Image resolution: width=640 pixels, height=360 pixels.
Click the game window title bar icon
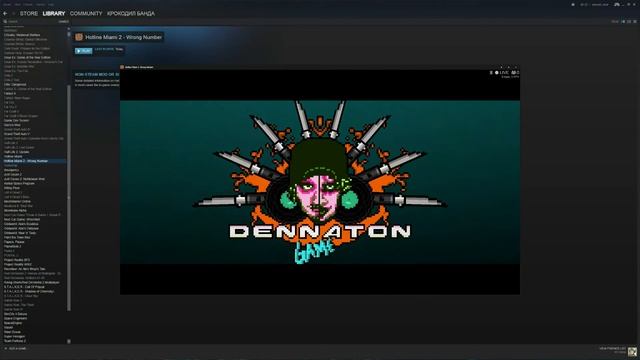tap(122, 67)
